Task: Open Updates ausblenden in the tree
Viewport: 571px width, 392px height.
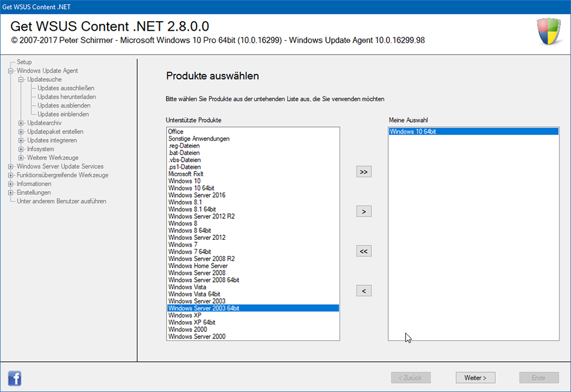Action: point(64,106)
